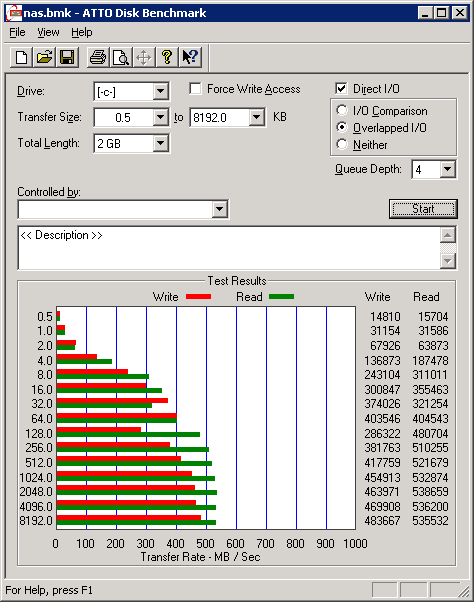Click the green Read legend swatch

281,296
